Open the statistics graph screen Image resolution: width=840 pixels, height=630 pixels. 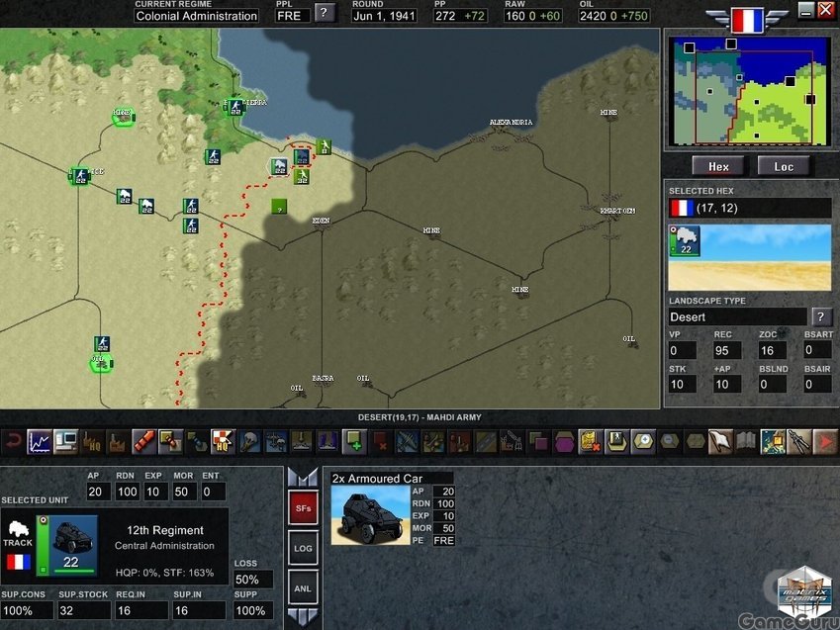point(40,442)
